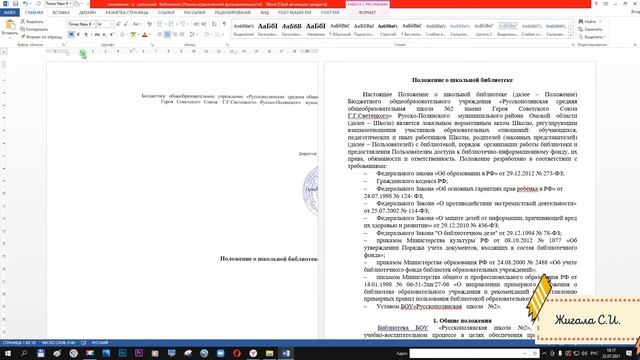Image resolution: width=640 pixels, height=360 pixels.
Task: Open the Opera browser from taskbar
Action: [x=237, y=353]
